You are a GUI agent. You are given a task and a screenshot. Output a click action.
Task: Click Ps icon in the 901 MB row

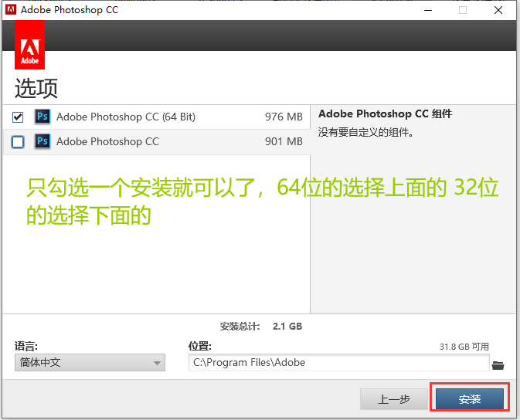point(42,141)
